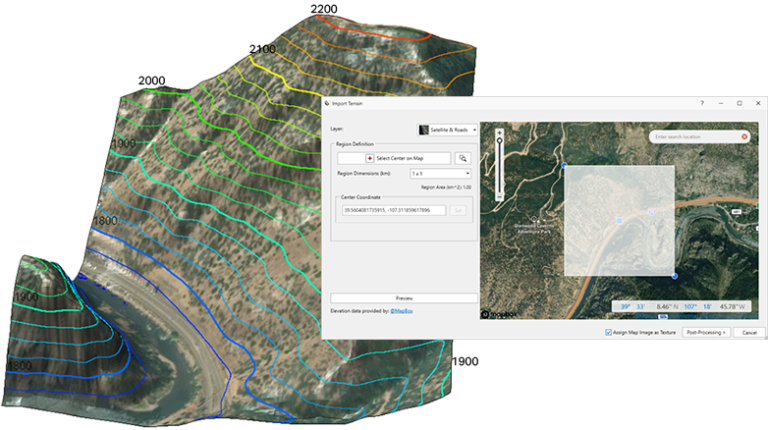Click the Import Terrain help question mark
The height and width of the screenshot is (430, 768).
coord(701,103)
